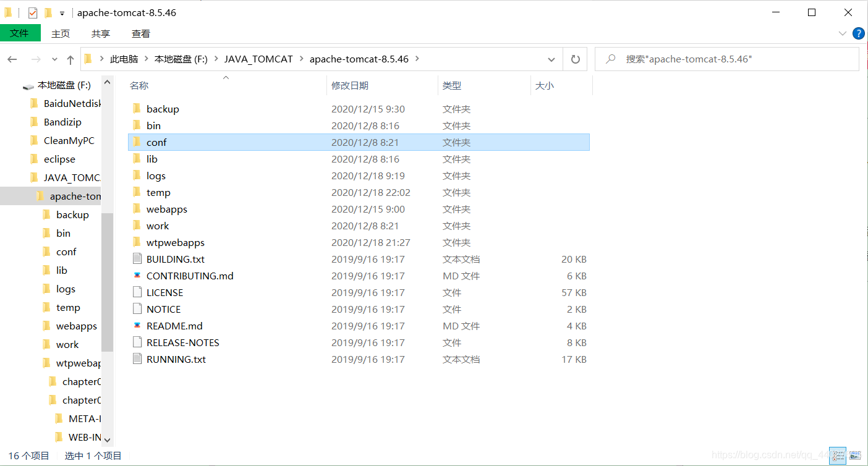Click the sidebar scrollbar down arrow
This screenshot has width=868, height=466.
tap(108, 440)
